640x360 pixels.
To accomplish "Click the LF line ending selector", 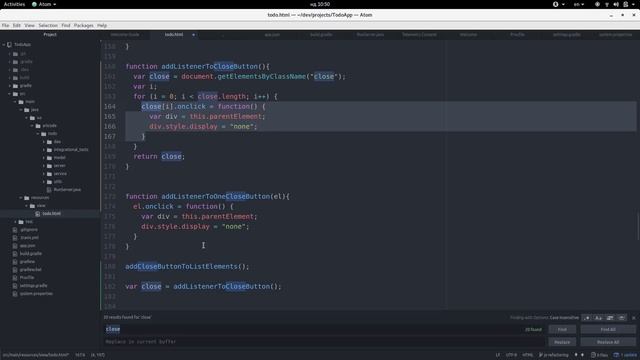I will click(x=498, y=355).
